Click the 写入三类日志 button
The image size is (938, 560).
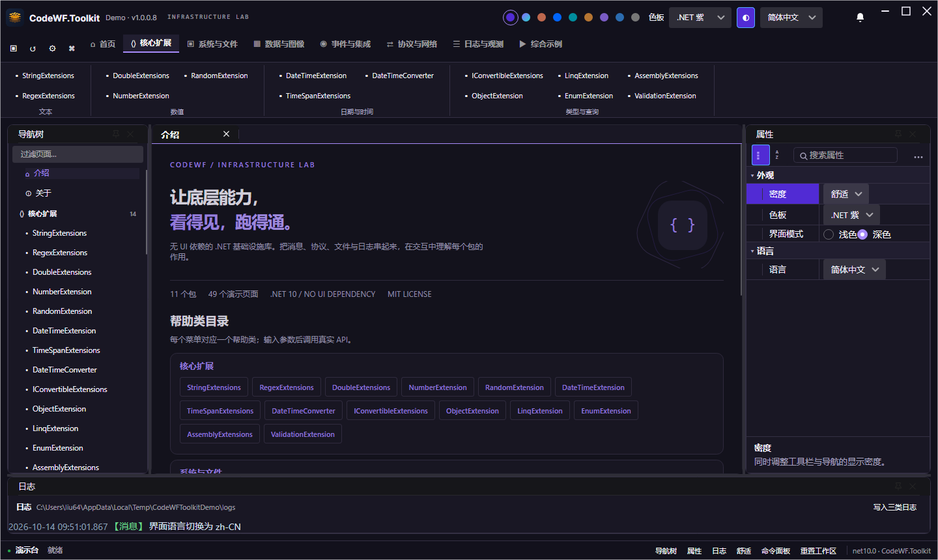[x=895, y=507]
